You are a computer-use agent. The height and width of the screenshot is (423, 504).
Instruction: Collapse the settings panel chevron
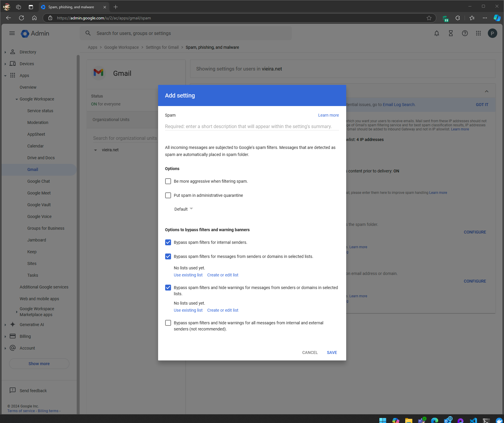pyautogui.click(x=487, y=91)
